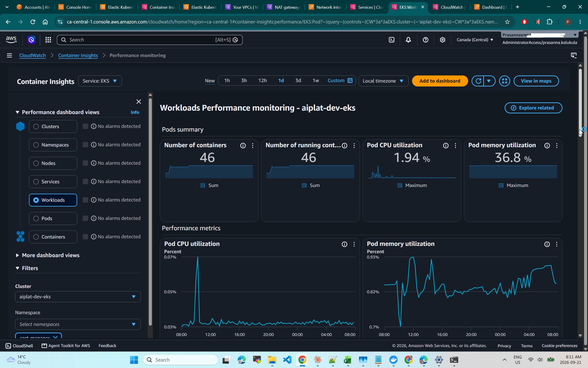Open the AWS help question mark menu

pos(425,40)
